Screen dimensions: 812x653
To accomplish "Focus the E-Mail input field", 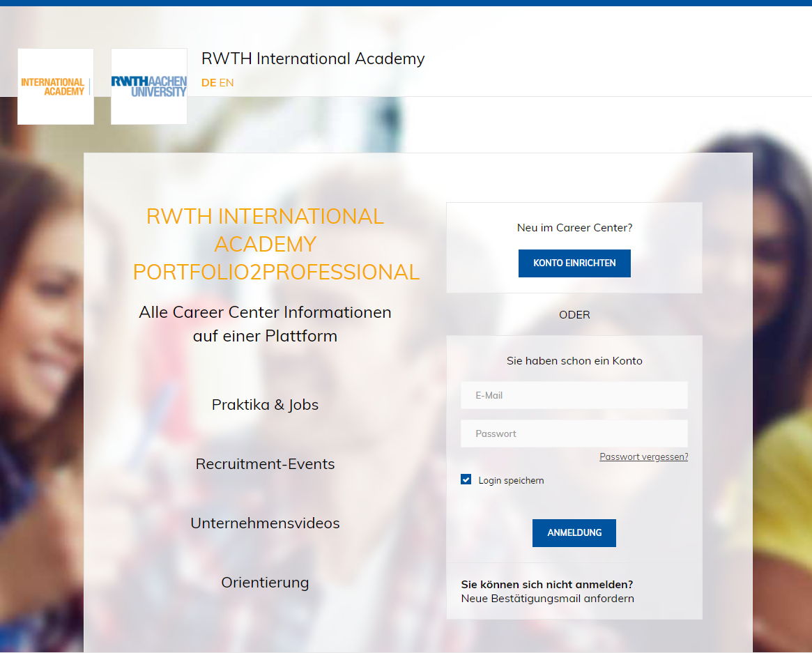I will tap(574, 394).
